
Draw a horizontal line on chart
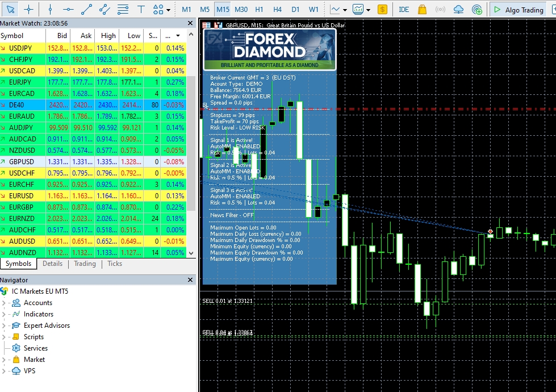click(68, 10)
